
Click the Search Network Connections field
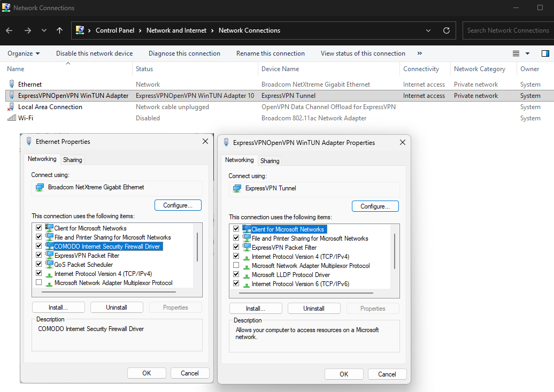[x=507, y=30]
